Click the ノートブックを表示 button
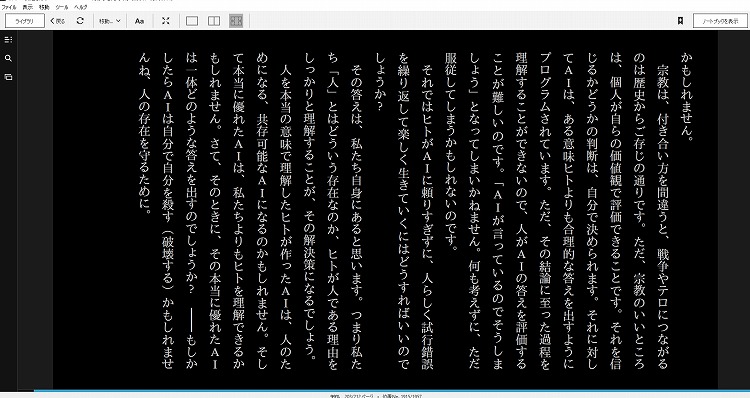This screenshot has width=750, height=398. coord(720,21)
